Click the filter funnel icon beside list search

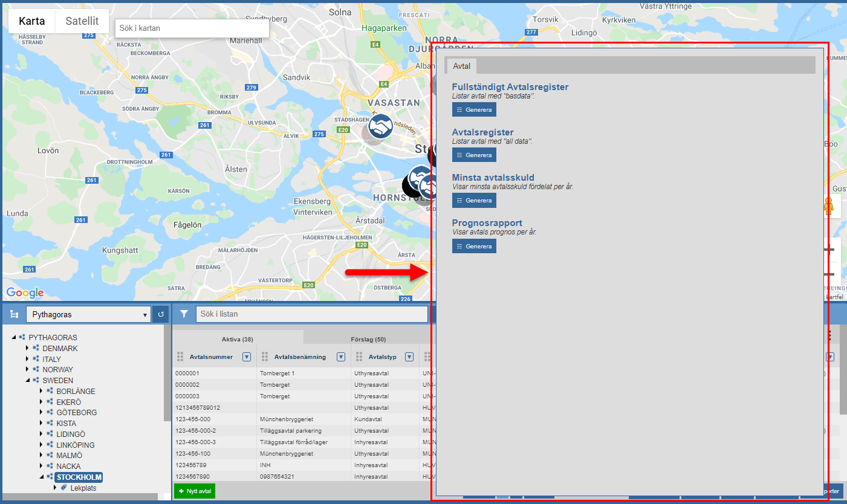tap(184, 314)
